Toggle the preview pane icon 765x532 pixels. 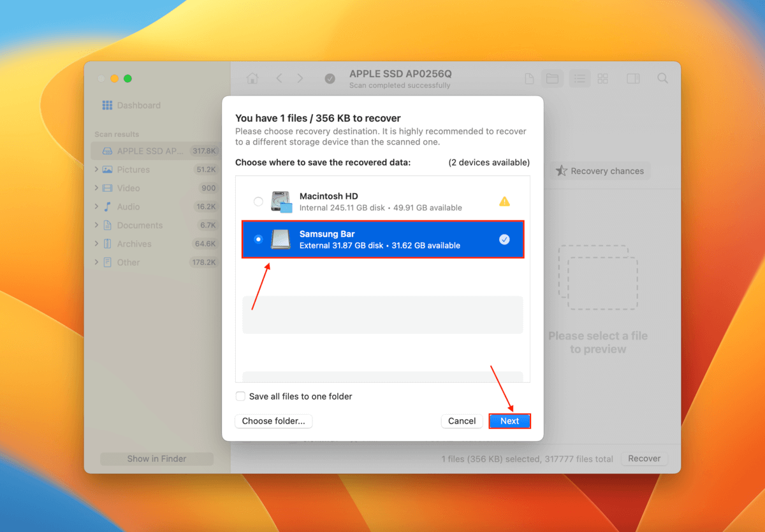(x=633, y=78)
